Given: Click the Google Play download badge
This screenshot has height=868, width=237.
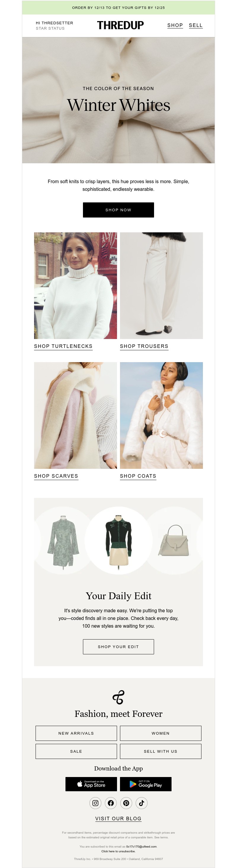Looking at the screenshot, I should point(146,784).
